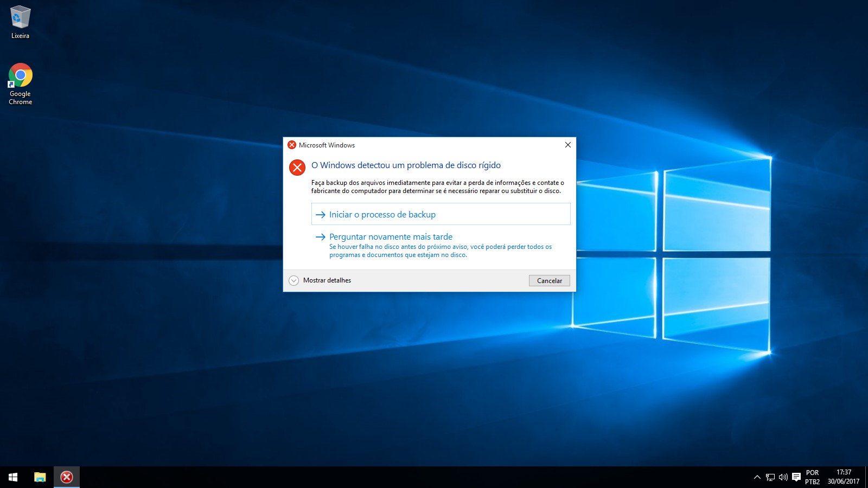Click 'Iniciar o processo de backup'
The width and height of the screenshot is (868, 488).
point(441,214)
